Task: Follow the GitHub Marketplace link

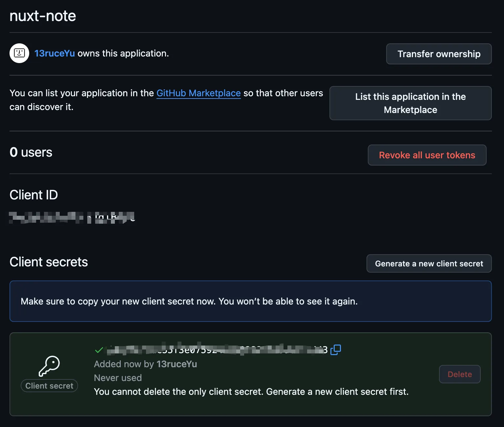Action: [199, 93]
